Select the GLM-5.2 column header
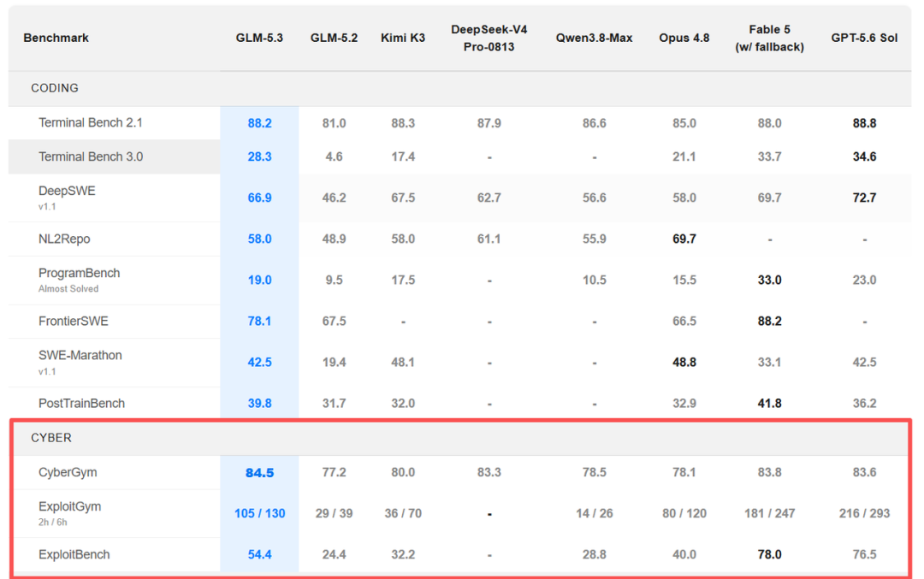Screen dimensions: 924x579 coord(335,38)
